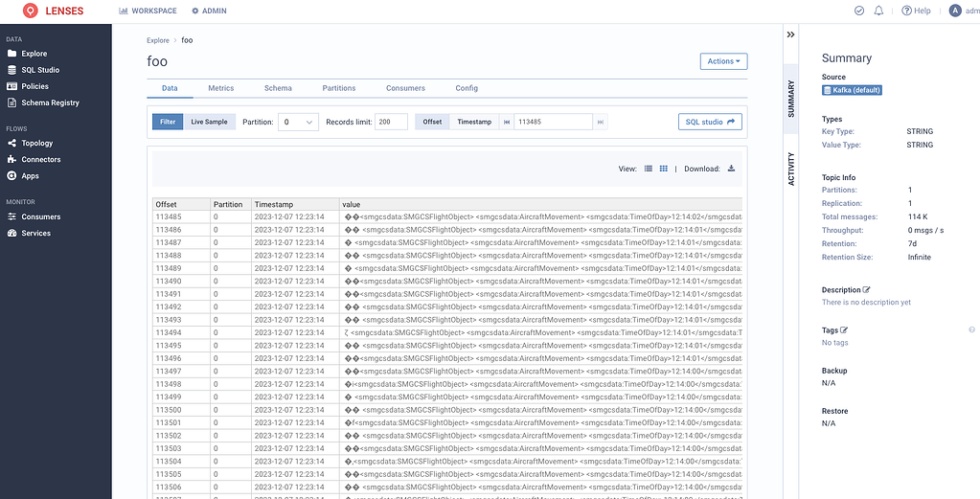The image size is (980, 499).
Task: Open topic in SQL studio
Action: (710, 122)
